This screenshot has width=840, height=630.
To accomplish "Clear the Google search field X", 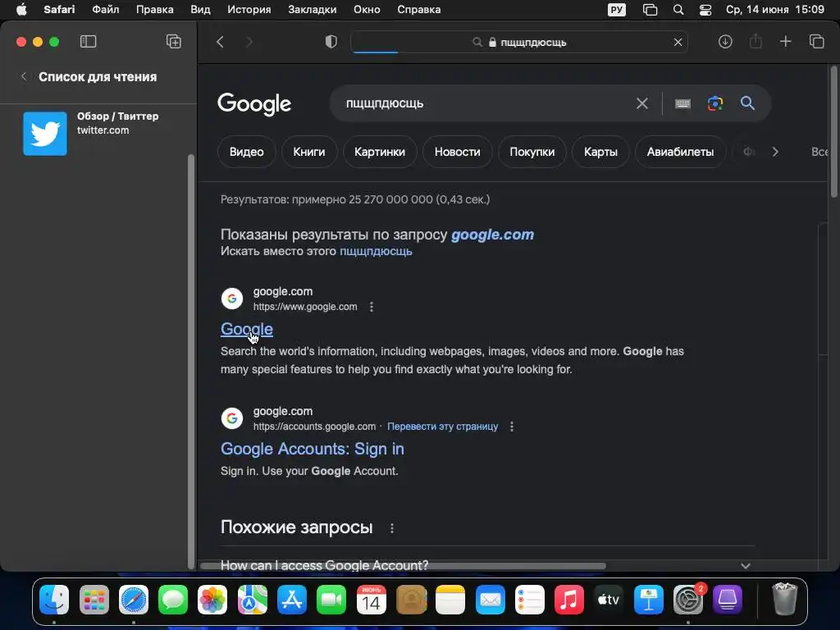I will (641, 103).
